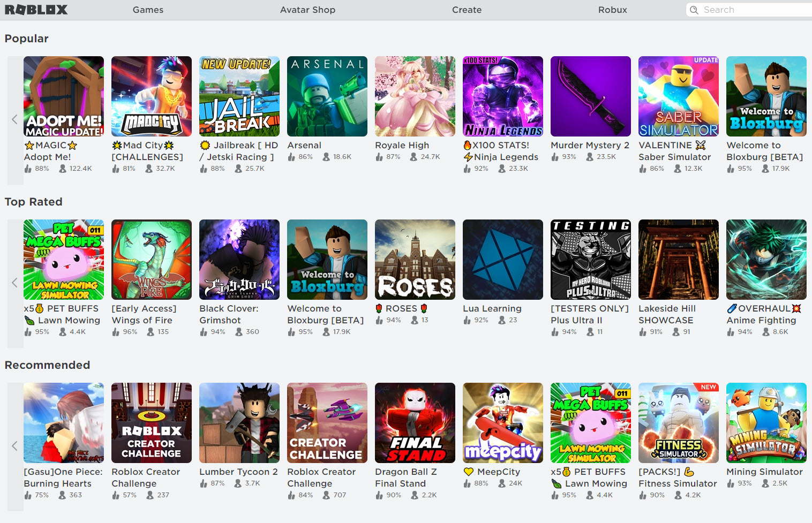The image size is (812, 523).
Task: Open the Fitness Simulator thumbnail
Action: coord(679,423)
